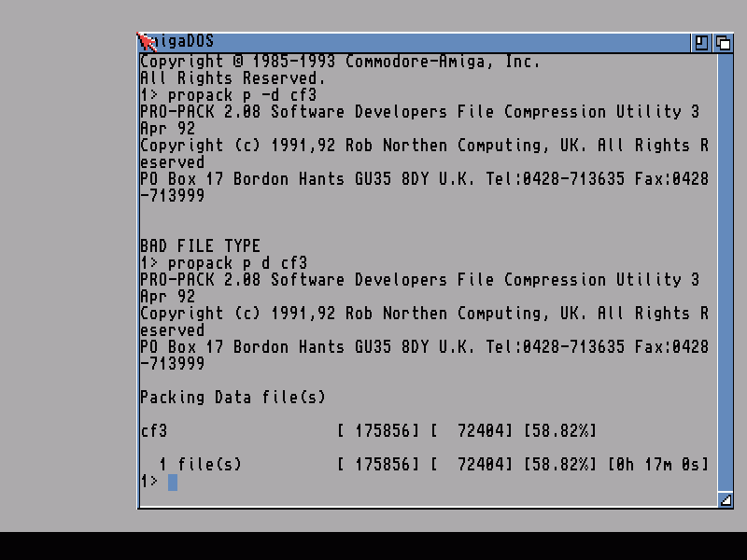
Task: Click the sizing gadget at the window corner
Action: pos(726,499)
